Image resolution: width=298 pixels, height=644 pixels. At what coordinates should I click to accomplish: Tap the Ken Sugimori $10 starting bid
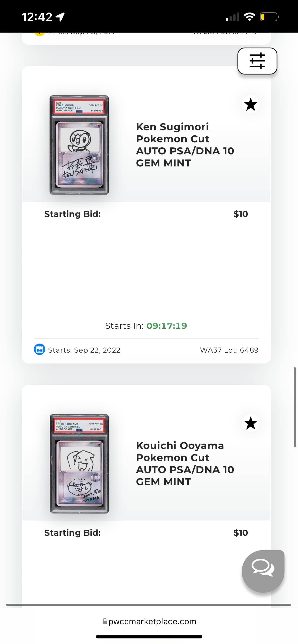pyautogui.click(x=240, y=214)
